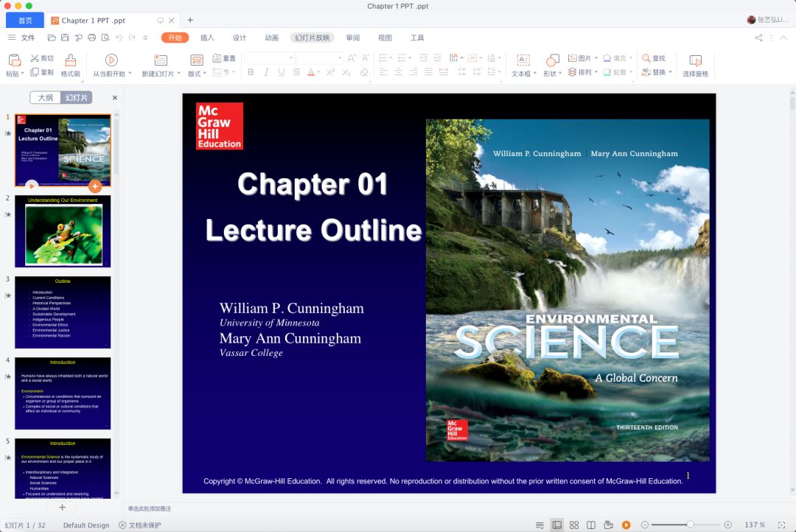This screenshot has width=796, height=532.
Task: Expand quick access toolbar customize arrow
Action: [145, 38]
